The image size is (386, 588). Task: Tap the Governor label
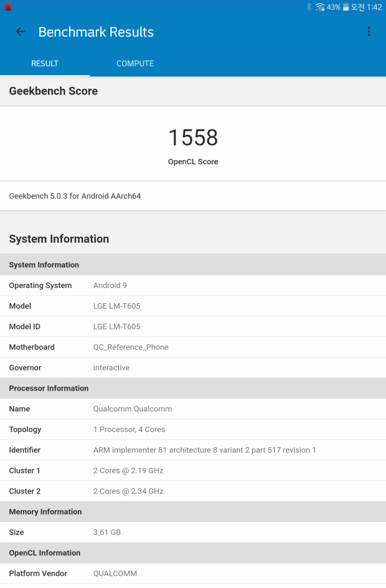coord(25,368)
